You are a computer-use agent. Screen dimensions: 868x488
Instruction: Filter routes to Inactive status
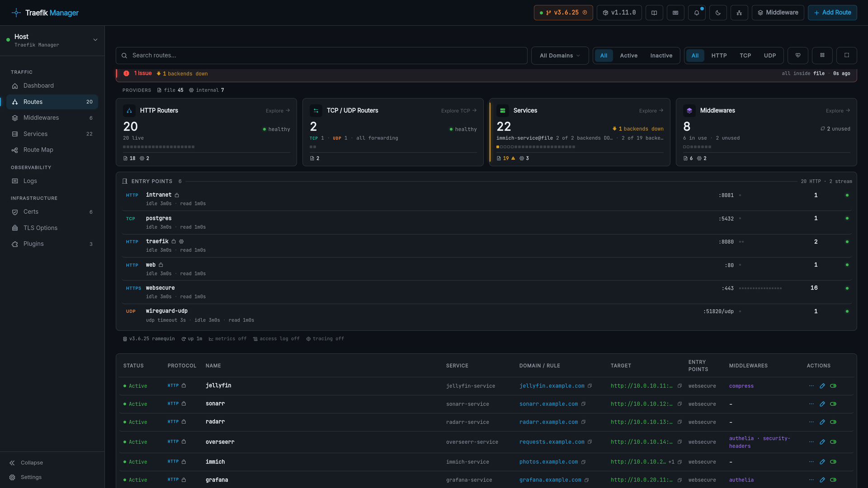point(661,56)
